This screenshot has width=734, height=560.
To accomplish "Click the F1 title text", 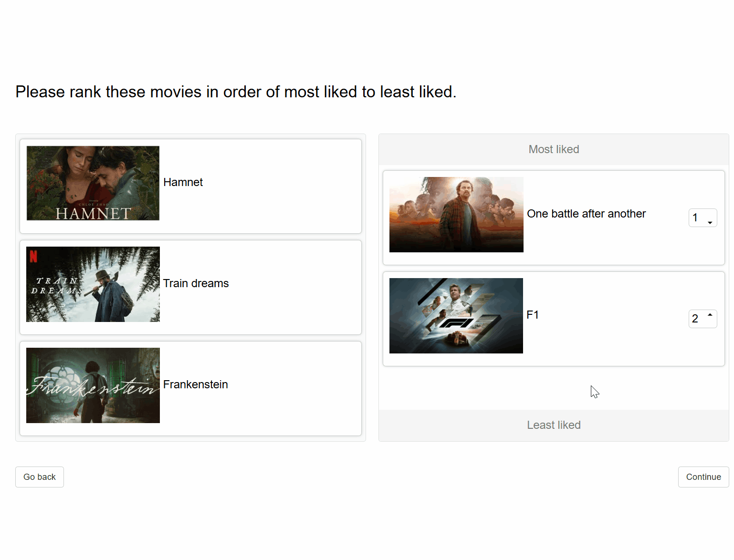I will tap(533, 315).
